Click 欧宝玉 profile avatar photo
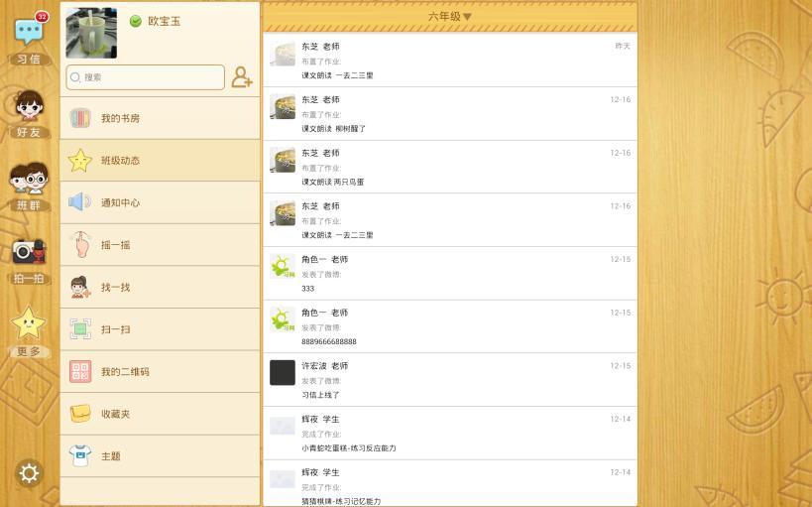Screen dimensions: 812x507 (x=91, y=33)
